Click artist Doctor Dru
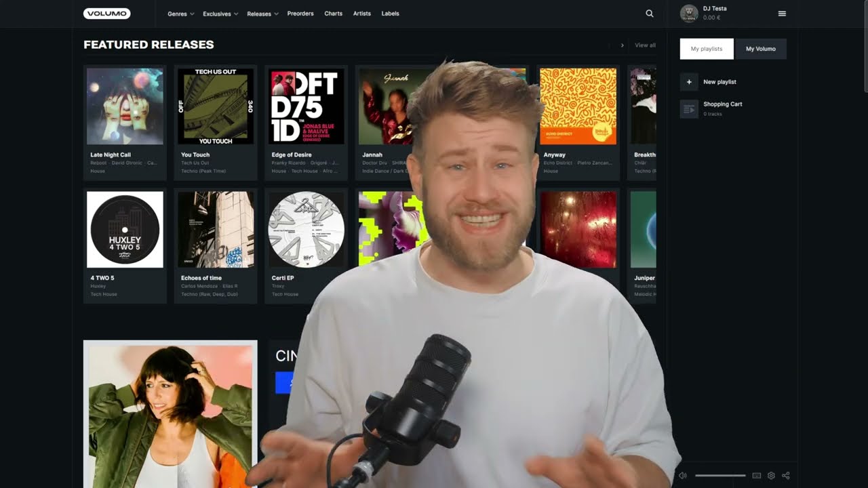The image size is (868, 488). (374, 163)
